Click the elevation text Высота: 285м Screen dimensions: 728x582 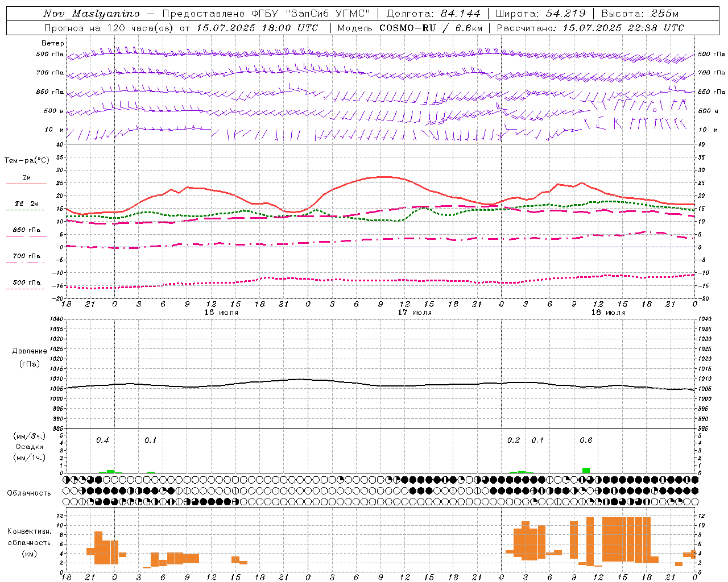click(x=640, y=14)
